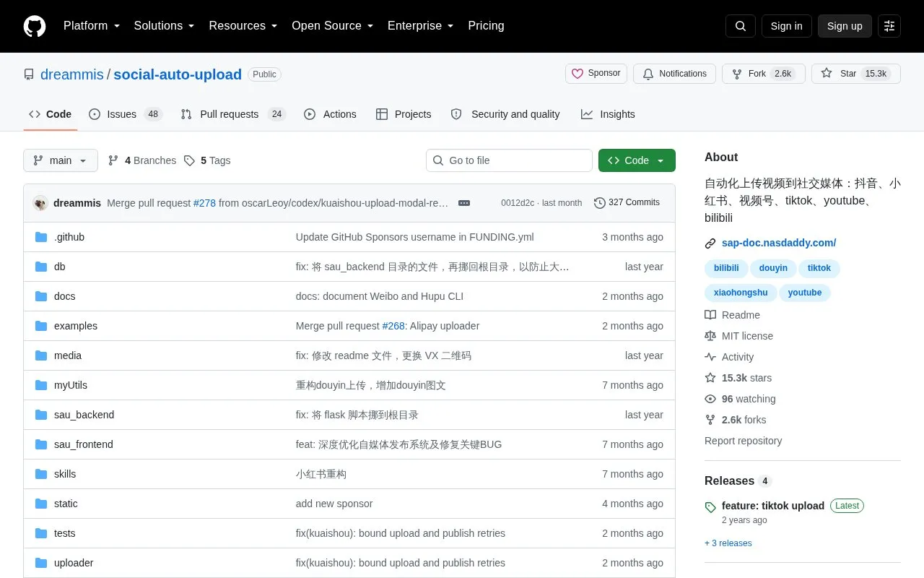Expand the Resources dropdown
Screen dimensions: 924x578
243,26
